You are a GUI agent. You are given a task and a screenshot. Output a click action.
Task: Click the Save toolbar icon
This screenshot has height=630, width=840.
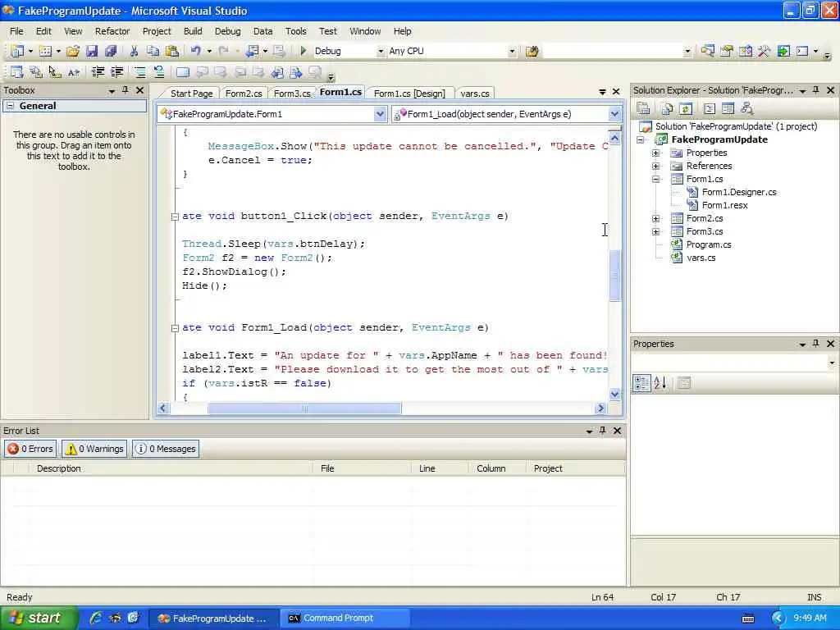click(92, 52)
